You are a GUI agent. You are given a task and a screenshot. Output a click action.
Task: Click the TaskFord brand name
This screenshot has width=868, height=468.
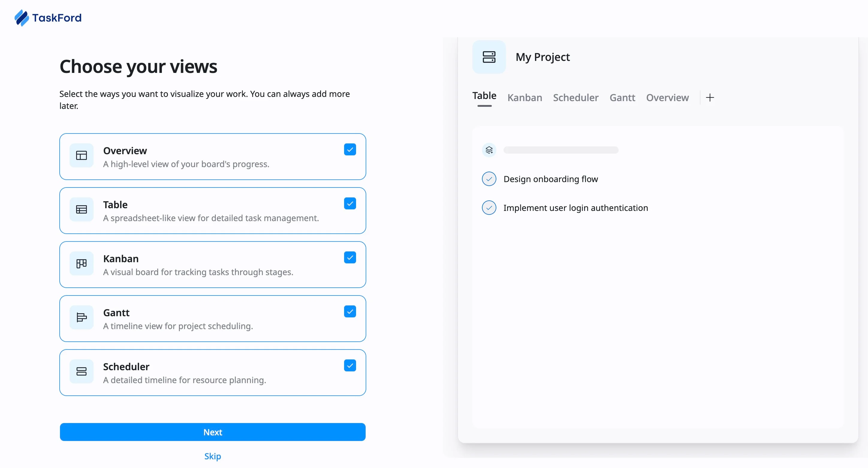click(x=57, y=17)
